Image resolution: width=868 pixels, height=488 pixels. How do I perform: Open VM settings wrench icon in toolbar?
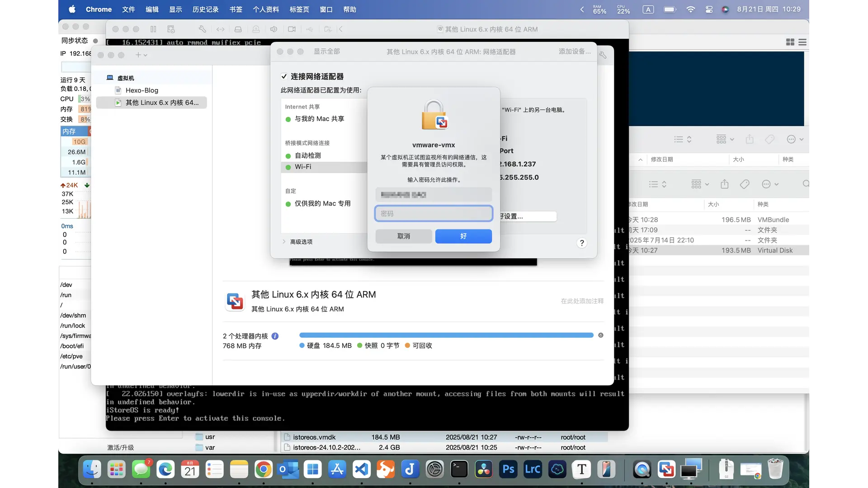click(203, 29)
